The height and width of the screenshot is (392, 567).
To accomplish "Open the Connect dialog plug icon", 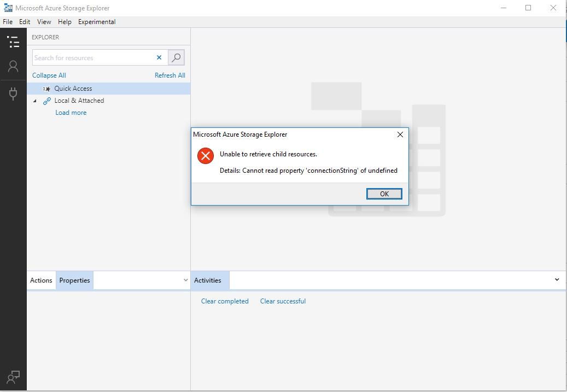I will [x=13, y=93].
